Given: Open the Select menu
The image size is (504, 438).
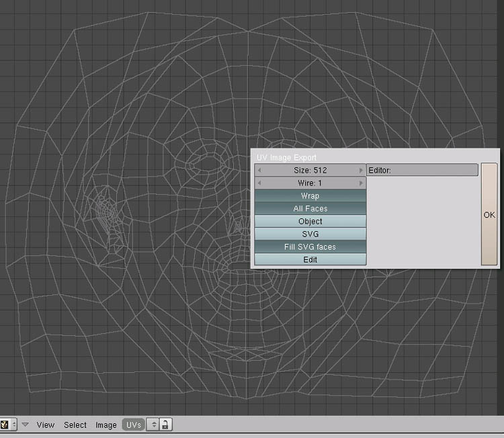Looking at the screenshot, I should [x=75, y=425].
